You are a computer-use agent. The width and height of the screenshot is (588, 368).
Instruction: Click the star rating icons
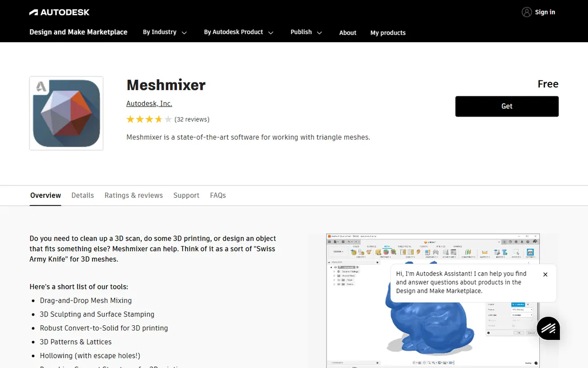[x=149, y=119]
